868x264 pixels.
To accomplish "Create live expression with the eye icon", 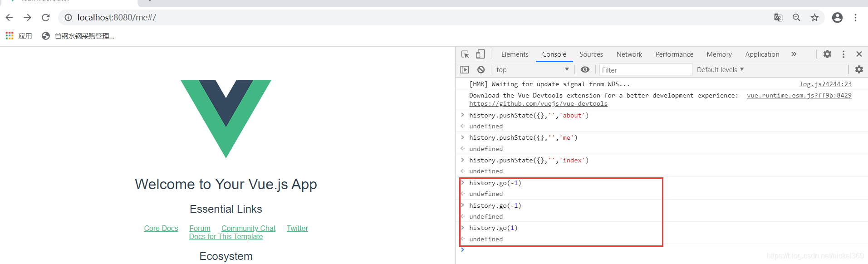I will (x=585, y=69).
